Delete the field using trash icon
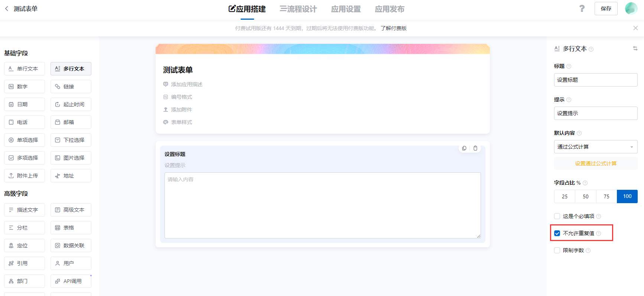The image size is (644, 296). pos(475,148)
